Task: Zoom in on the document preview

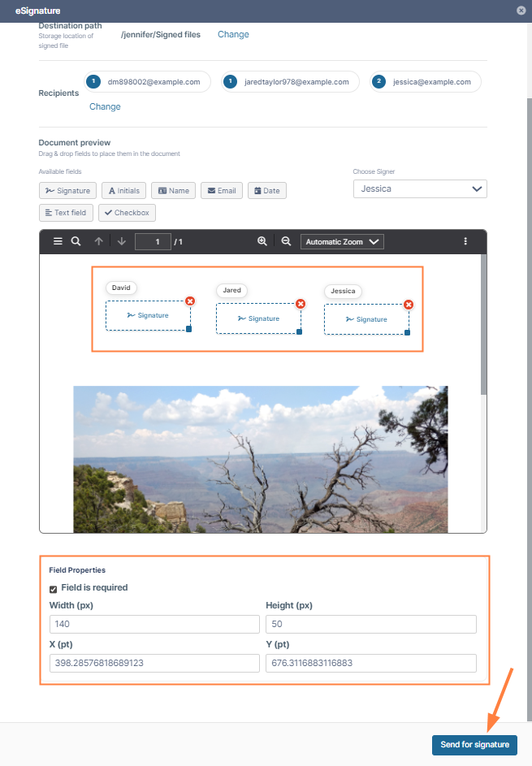Action: pyautogui.click(x=262, y=241)
